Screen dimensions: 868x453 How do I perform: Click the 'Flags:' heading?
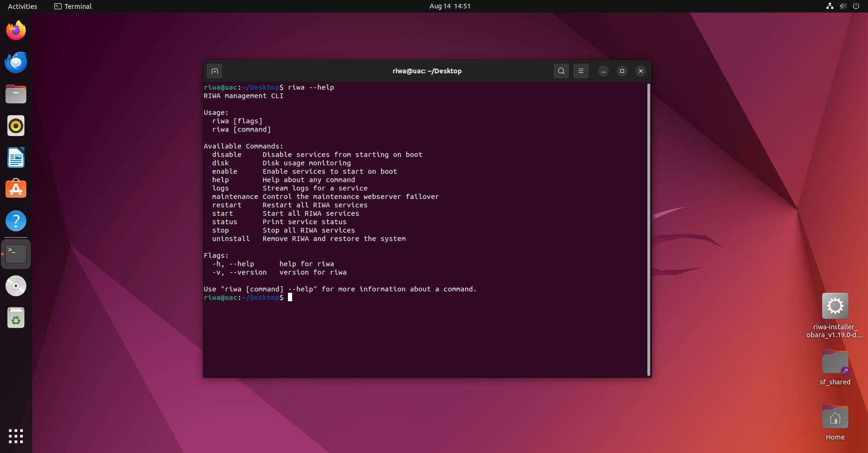click(x=216, y=255)
